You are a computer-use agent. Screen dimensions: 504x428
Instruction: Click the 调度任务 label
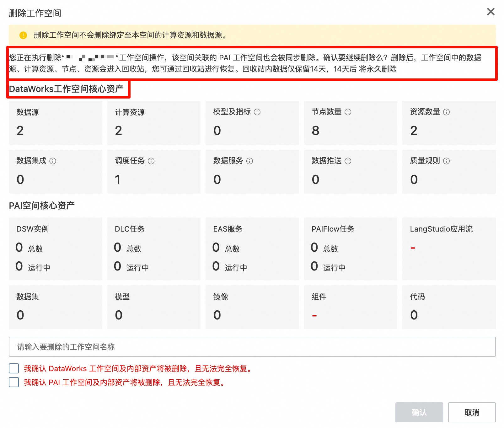click(130, 161)
